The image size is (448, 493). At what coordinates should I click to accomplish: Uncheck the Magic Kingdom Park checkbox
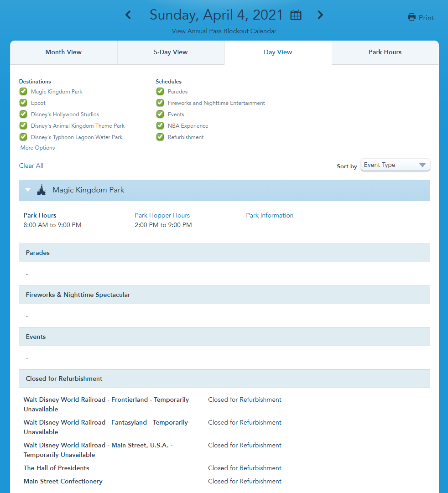[23, 92]
